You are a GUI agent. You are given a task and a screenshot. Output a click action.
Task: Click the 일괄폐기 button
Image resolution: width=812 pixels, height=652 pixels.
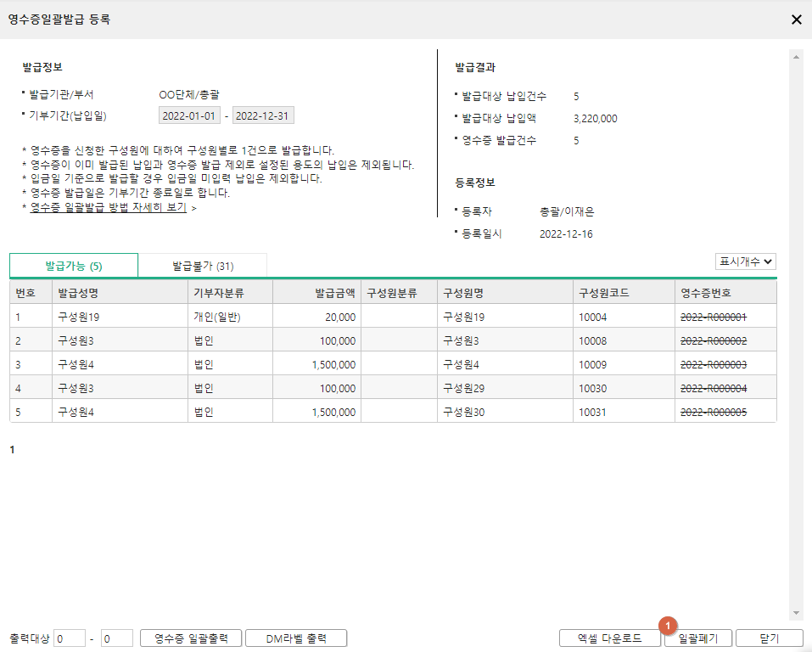click(697, 638)
